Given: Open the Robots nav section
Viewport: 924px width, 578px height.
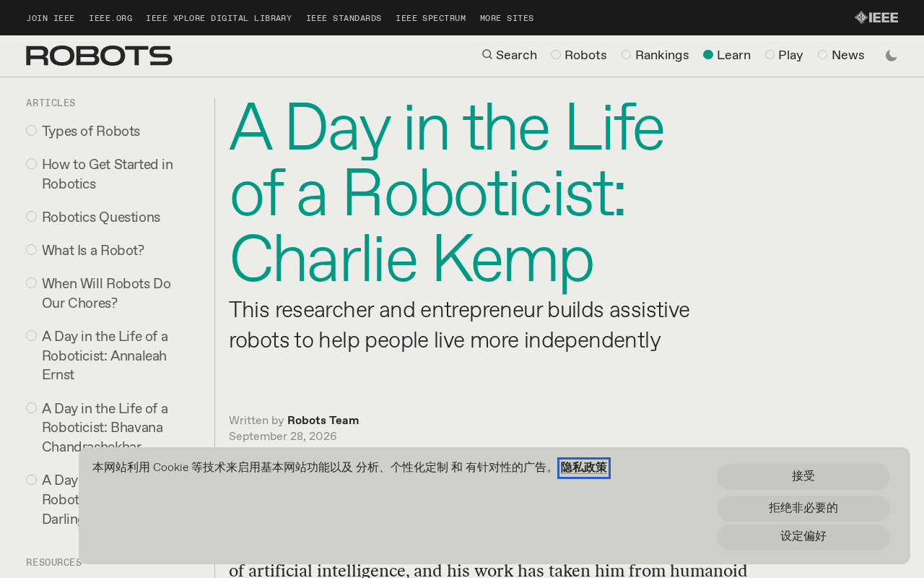Looking at the screenshot, I should pyautogui.click(x=579, y=55).
